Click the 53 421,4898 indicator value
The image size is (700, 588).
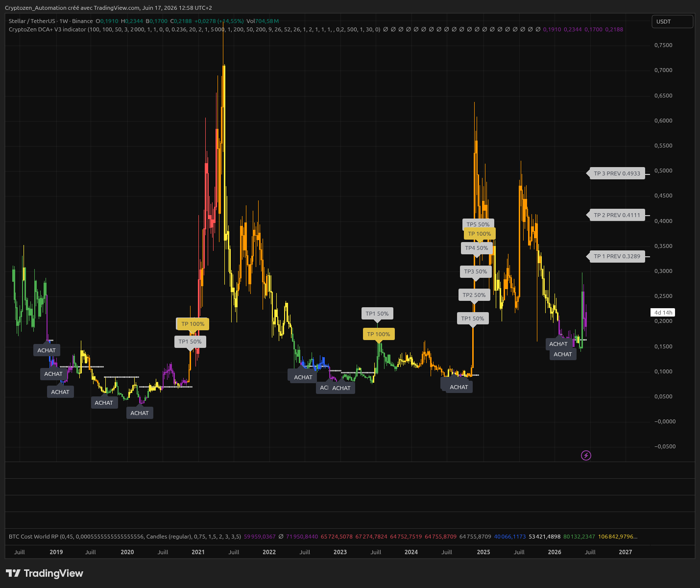[545, 537]
